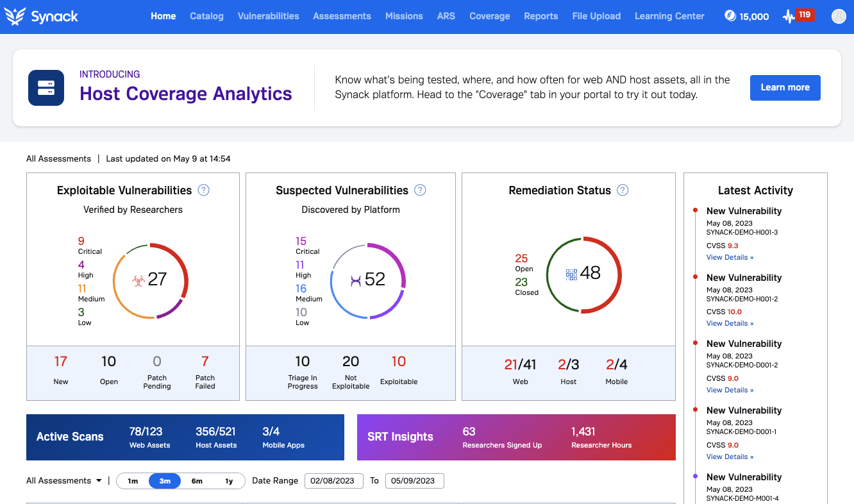Click help icon beside Suspected Vulnerabilities
854x504 pixels.
420,190
